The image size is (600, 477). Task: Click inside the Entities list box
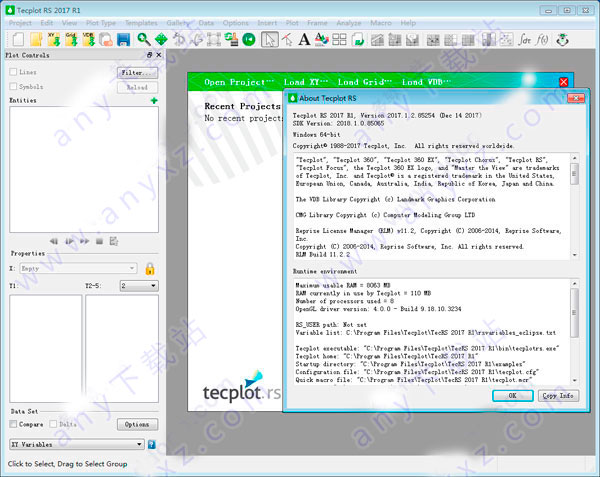pos(84,169)
